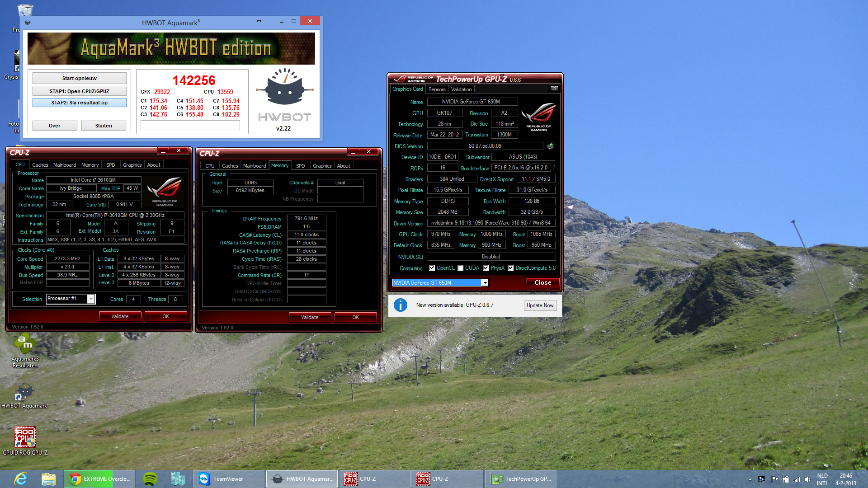868x488 pixels.
Task: Switch to the Validation tab in GPU-Z
Action: click(461, 89)
